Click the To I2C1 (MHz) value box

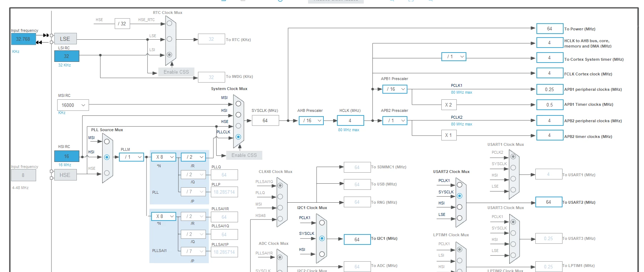357,239
